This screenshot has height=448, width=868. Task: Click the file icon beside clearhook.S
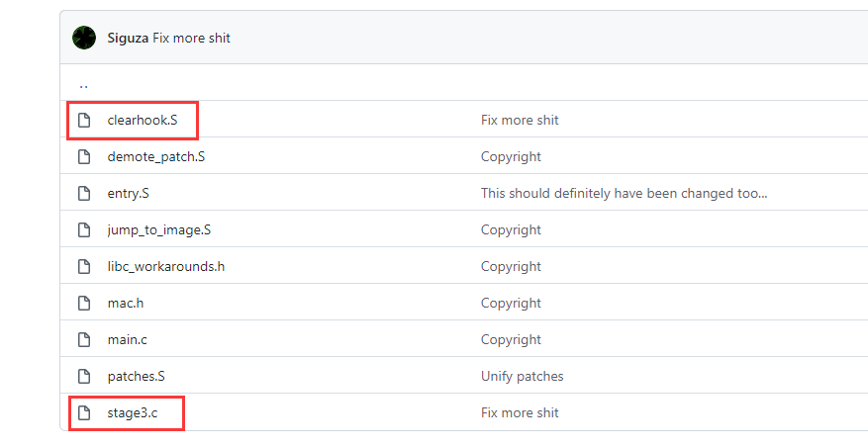[x=84, y=120]
